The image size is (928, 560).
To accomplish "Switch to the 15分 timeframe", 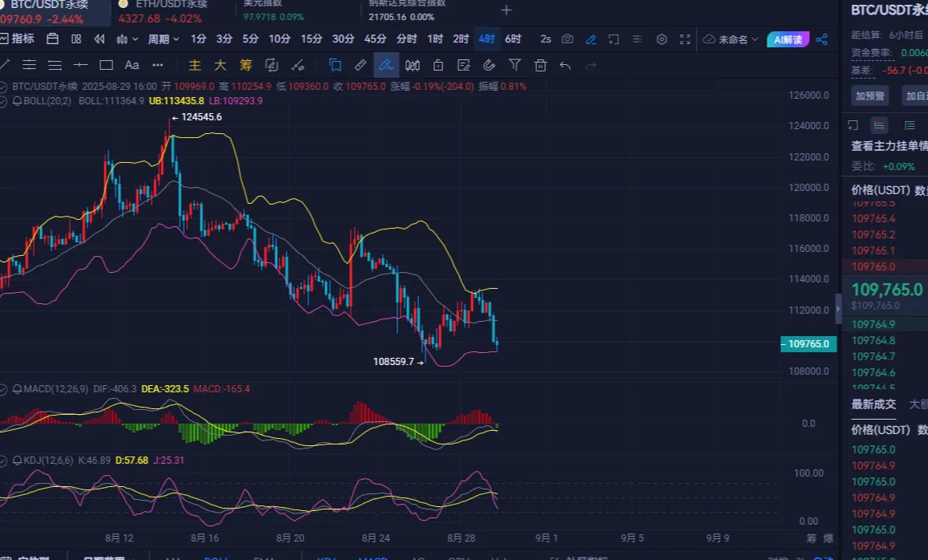I will coord(311,39).
